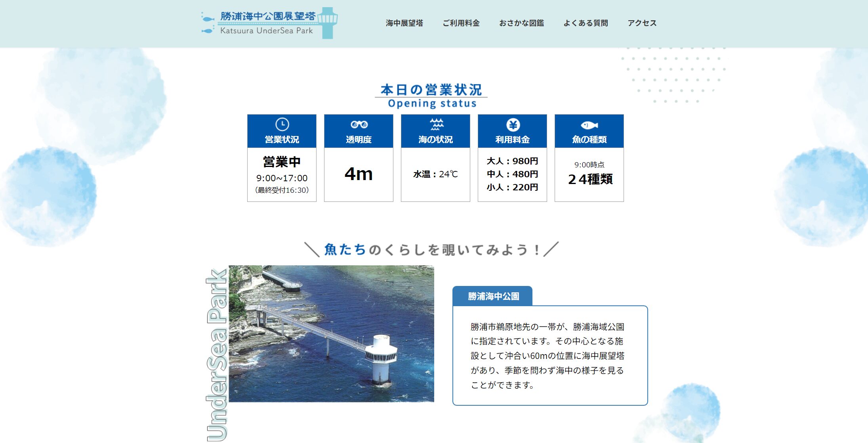Screen dimensions: 868x443
Task: Select the 勝浦海中公園 tab label
Action: click(493, 296)
